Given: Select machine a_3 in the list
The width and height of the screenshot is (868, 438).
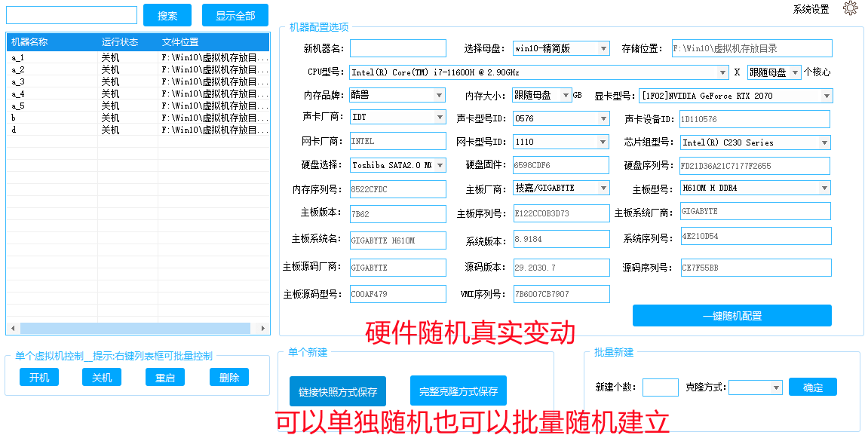Looking at the screenshot, I should [x=53, y=81].
